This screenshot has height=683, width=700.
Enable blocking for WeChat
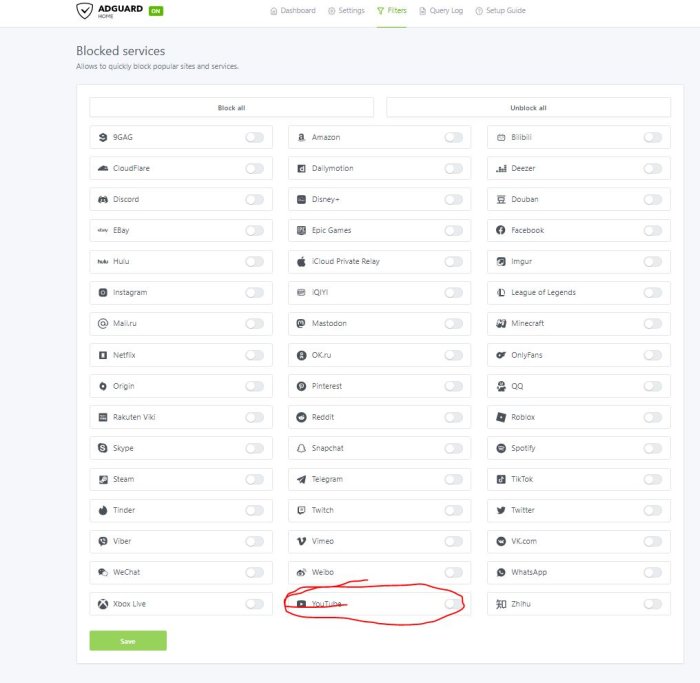[254, 572]
